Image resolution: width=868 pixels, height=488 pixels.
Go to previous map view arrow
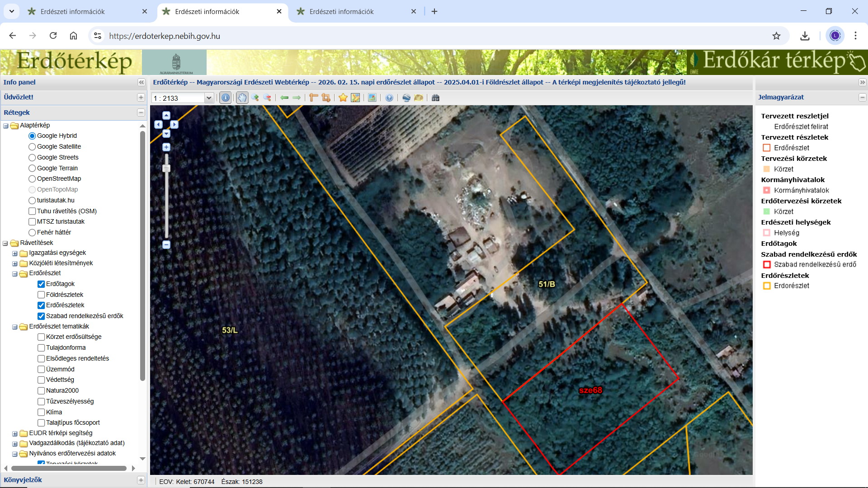pos(284,98)
